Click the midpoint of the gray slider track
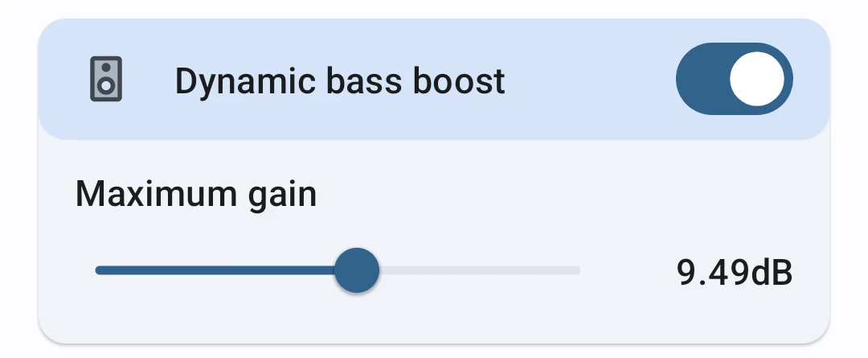The height and width of the screenshot is (358, 868). (x=479, y=270)
